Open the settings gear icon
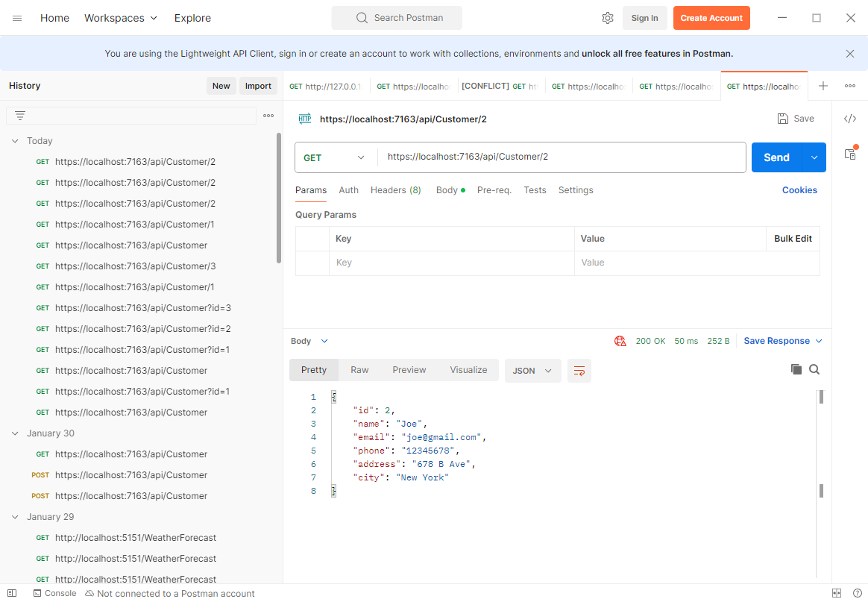This screenshot has height=602, width=868. 608,18
